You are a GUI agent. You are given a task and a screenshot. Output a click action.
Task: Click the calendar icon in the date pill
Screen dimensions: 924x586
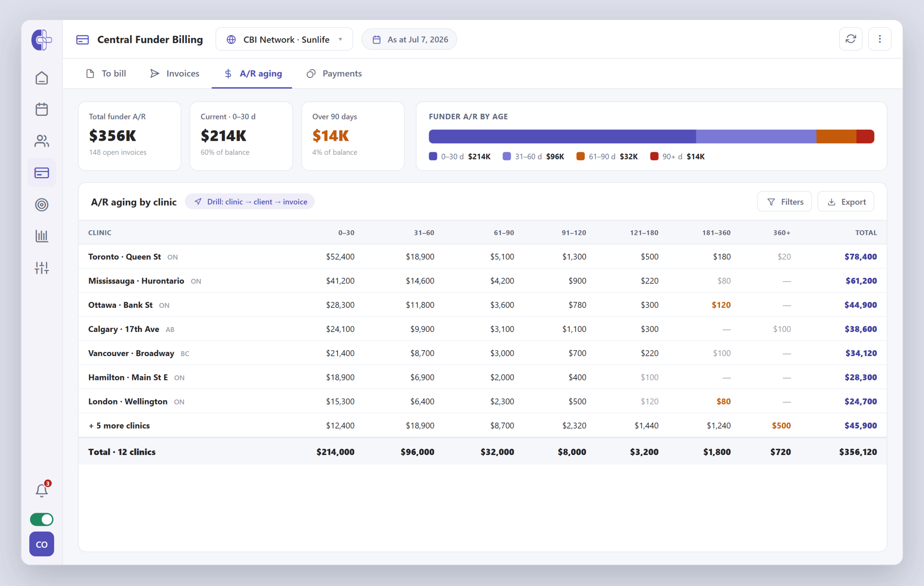coord(376,39)
